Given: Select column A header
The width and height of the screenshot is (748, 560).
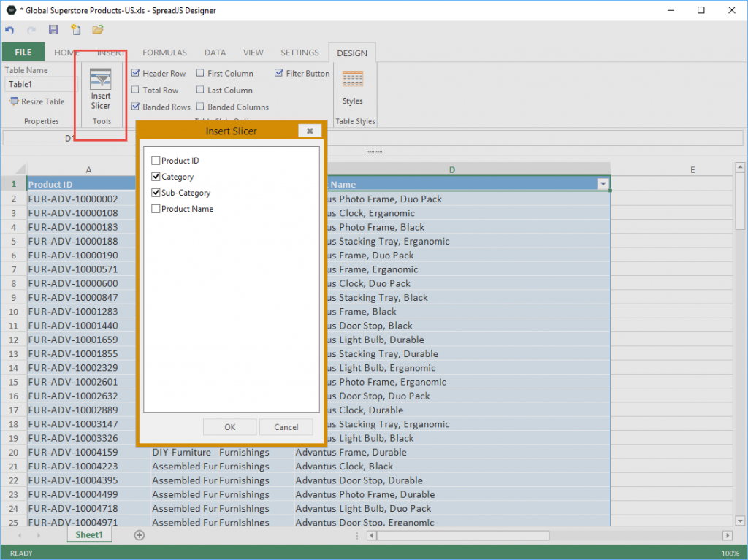Looking at the screenshot, I should point(88,170).
